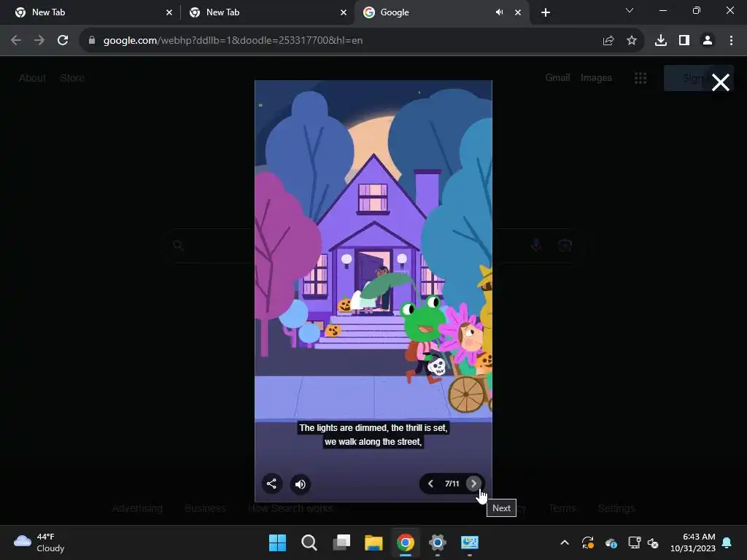Screen dimensions: 747x560
Task: Open the Chrome three-dot menu
Action: coord(731,41)
